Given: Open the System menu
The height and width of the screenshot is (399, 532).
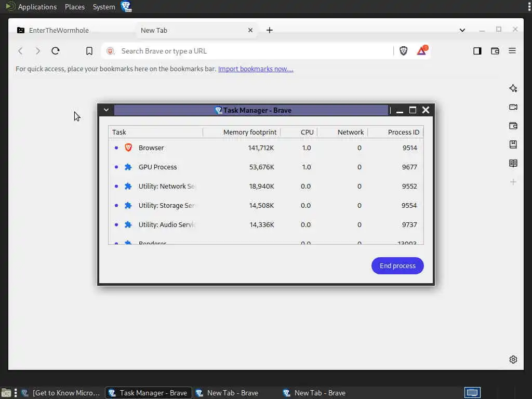Looking at the screenshot, I should (104, 7).
